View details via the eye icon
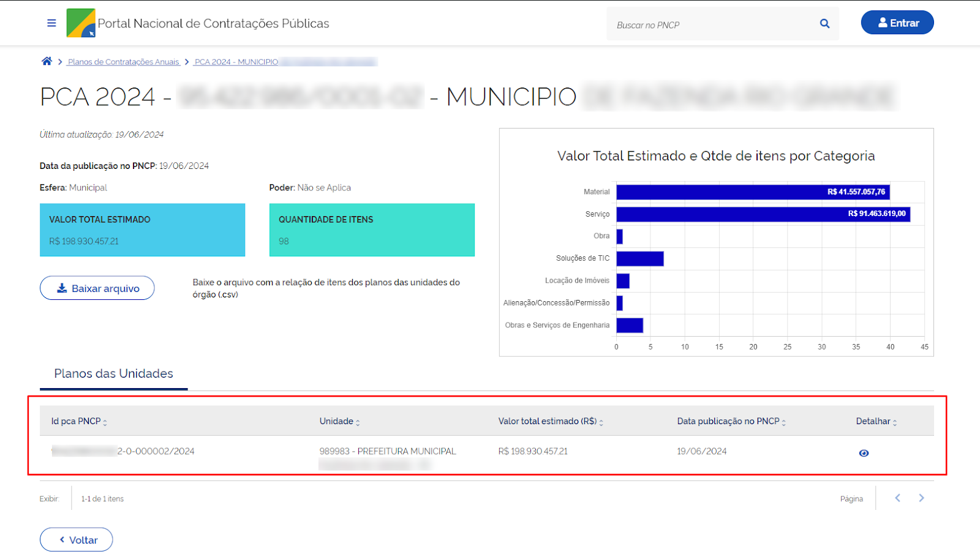 tap(864, 453)
